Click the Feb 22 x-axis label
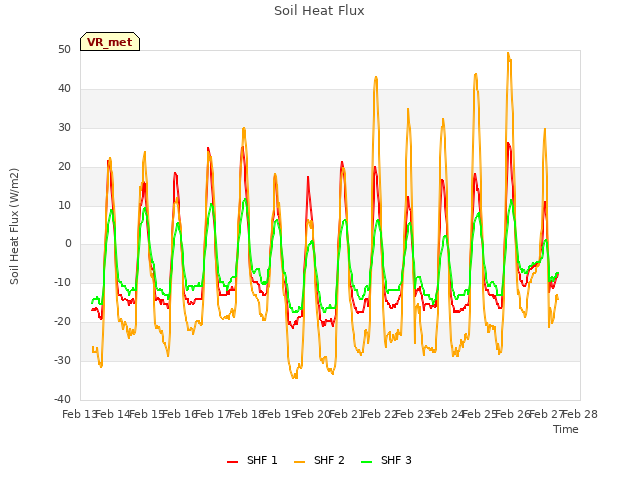 pyautogui.click(x=380, y=414)
